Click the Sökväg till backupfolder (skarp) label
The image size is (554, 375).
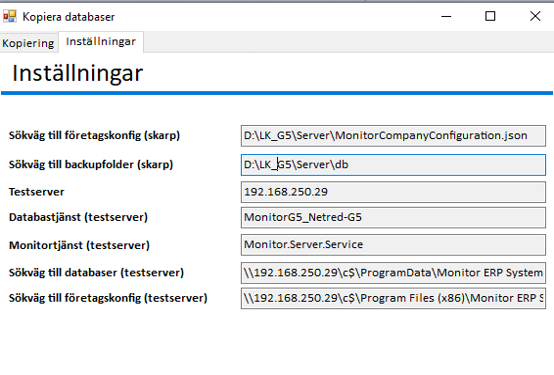(91, 165)
